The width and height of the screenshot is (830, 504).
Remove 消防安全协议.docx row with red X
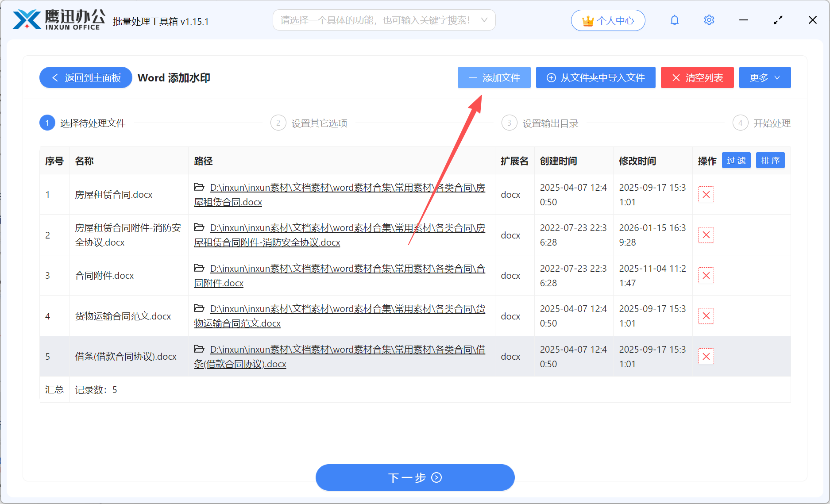point(706,235)
